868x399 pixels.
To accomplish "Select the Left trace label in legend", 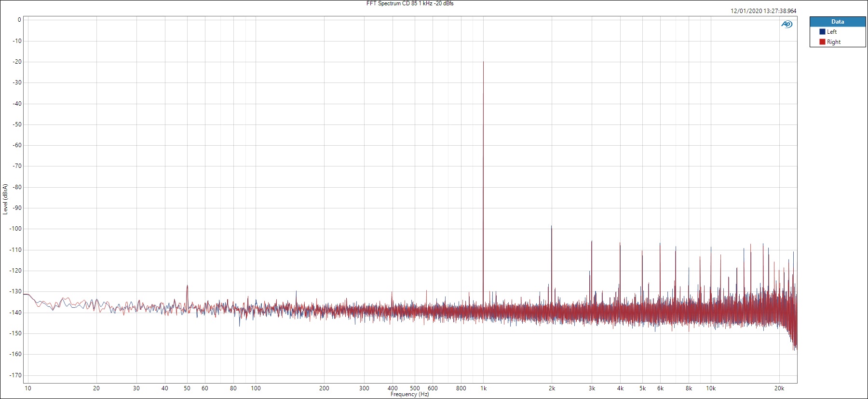I will pyautogui.click(x=832, y=32).
